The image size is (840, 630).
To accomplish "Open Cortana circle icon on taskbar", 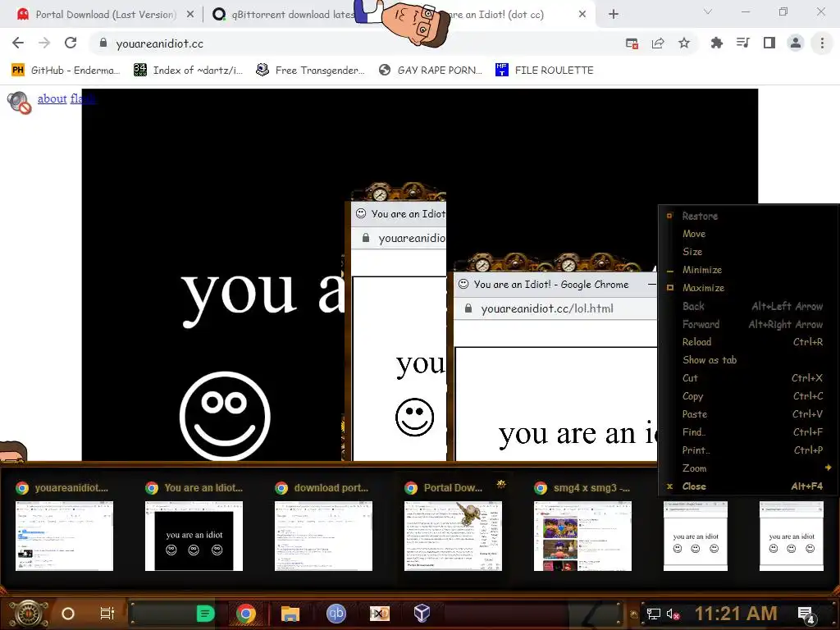I will click(68, 614).
